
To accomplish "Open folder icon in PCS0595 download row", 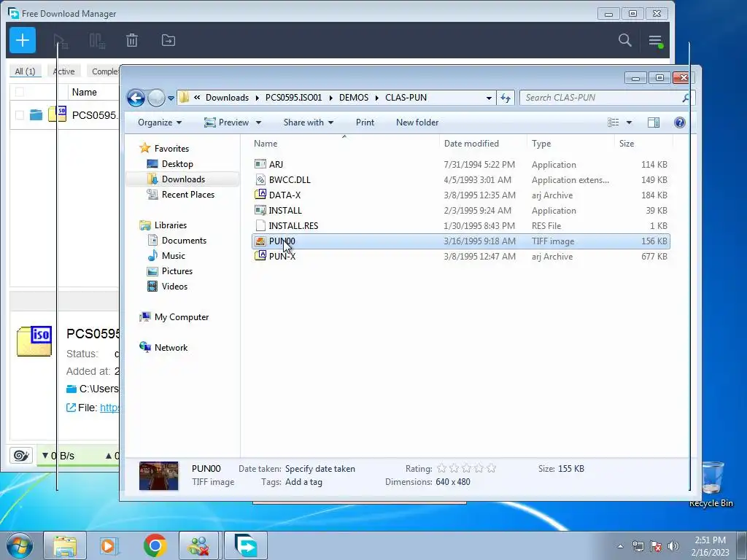I will (36, 114).
